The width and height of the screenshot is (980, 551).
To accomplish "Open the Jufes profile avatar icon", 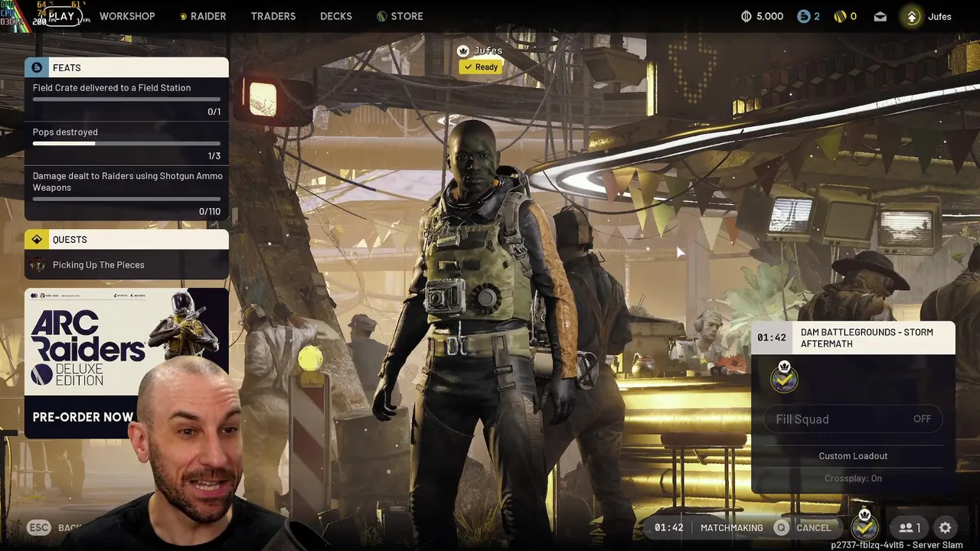I will pos(912,16).
